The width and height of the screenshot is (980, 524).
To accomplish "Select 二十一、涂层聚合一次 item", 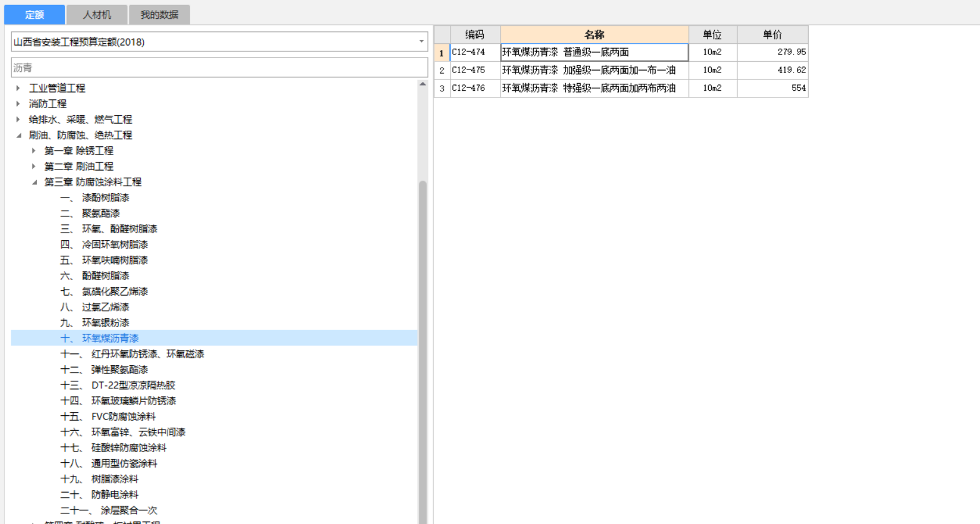I will tap(109, 510).
